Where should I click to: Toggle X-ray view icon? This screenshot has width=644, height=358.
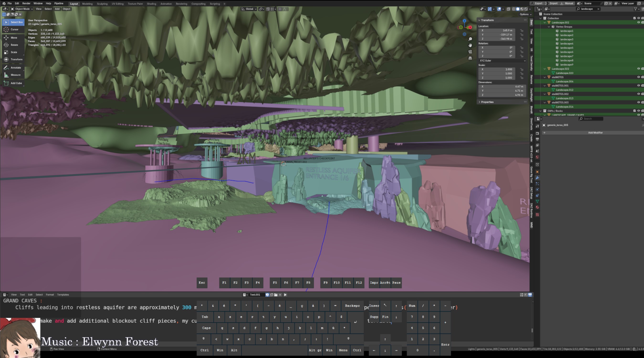point(508,9)
